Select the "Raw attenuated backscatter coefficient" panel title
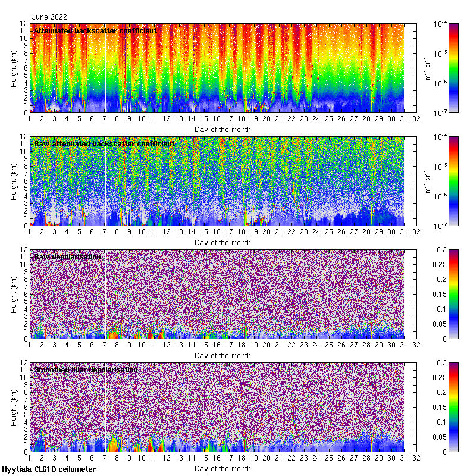The width and height of the screenshot is (464, 476). 104,144
